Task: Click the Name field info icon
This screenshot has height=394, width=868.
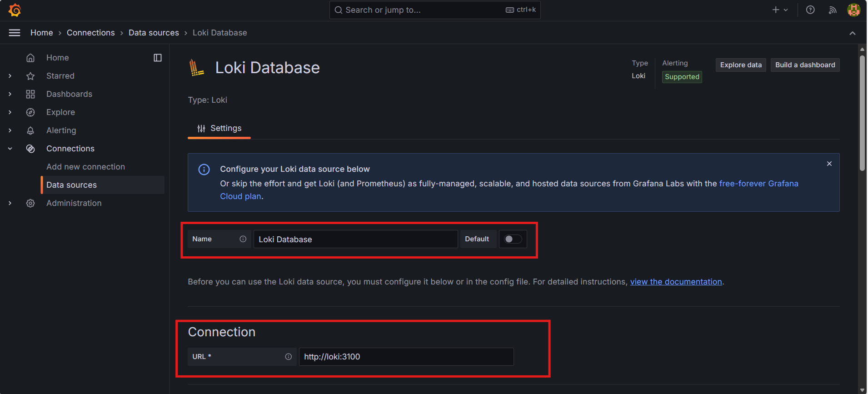Action: (x=243, y=239)
